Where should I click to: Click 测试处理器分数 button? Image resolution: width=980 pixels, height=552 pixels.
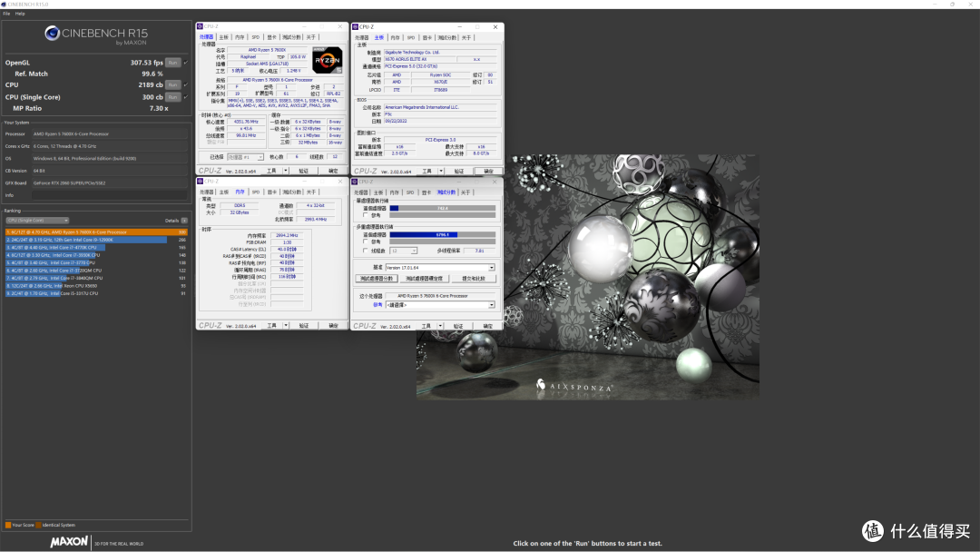pos(377,279)
